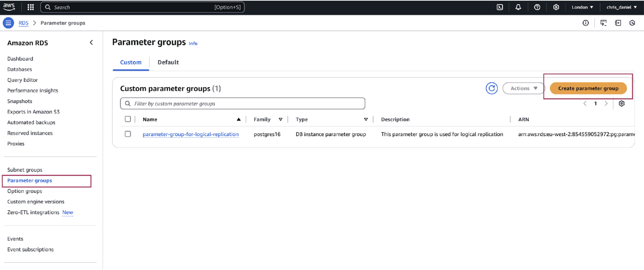The height and width of the screenshot is (270, 644).
Task: Open Subnet groups in the sidebar
Action: (25, 170)
